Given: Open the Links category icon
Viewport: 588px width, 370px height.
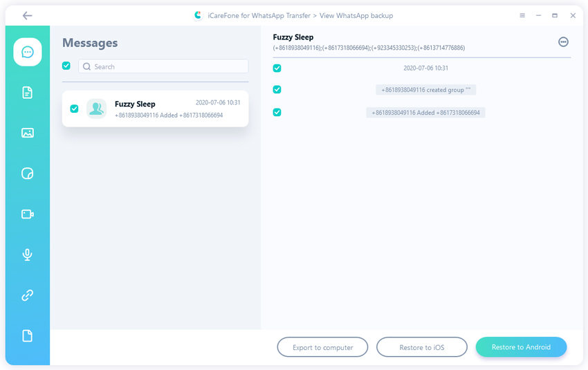Looking at the screenshot, I should (28, 295).
